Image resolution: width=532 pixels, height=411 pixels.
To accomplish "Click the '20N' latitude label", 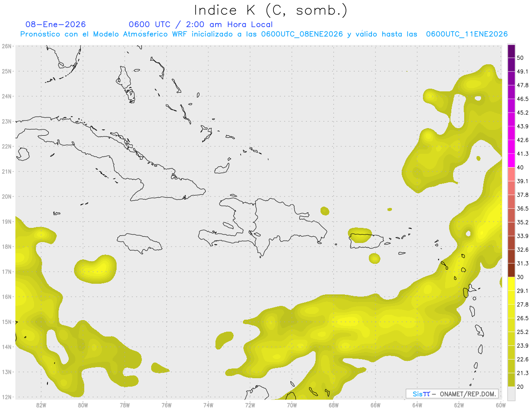I will pyautogui.click(x=7, y=196).
